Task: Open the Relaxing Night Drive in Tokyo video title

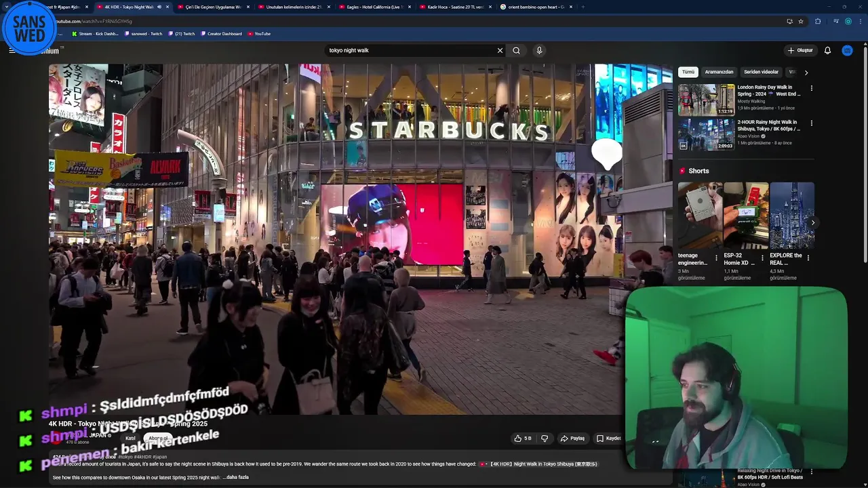Action: tap(770, 474)
